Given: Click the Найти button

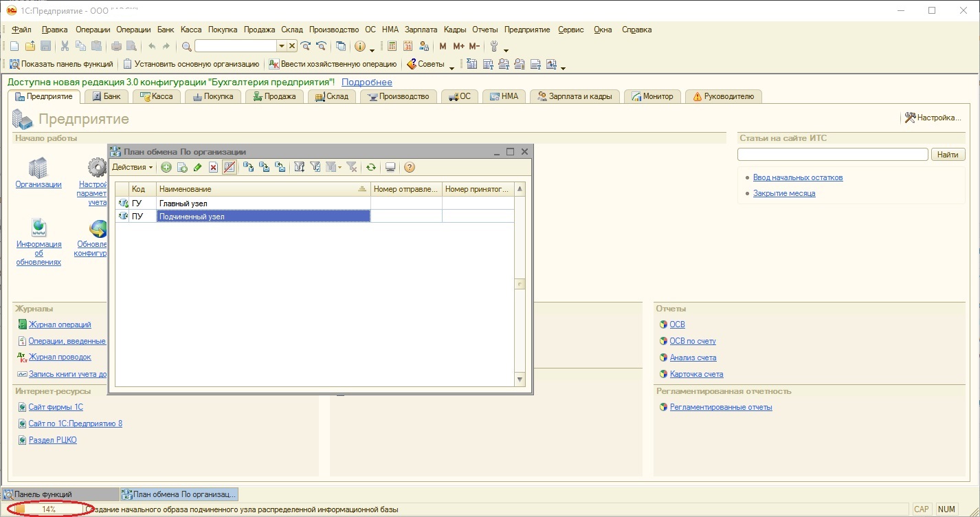Looking at the screenshot, I should tap(948, 155).
